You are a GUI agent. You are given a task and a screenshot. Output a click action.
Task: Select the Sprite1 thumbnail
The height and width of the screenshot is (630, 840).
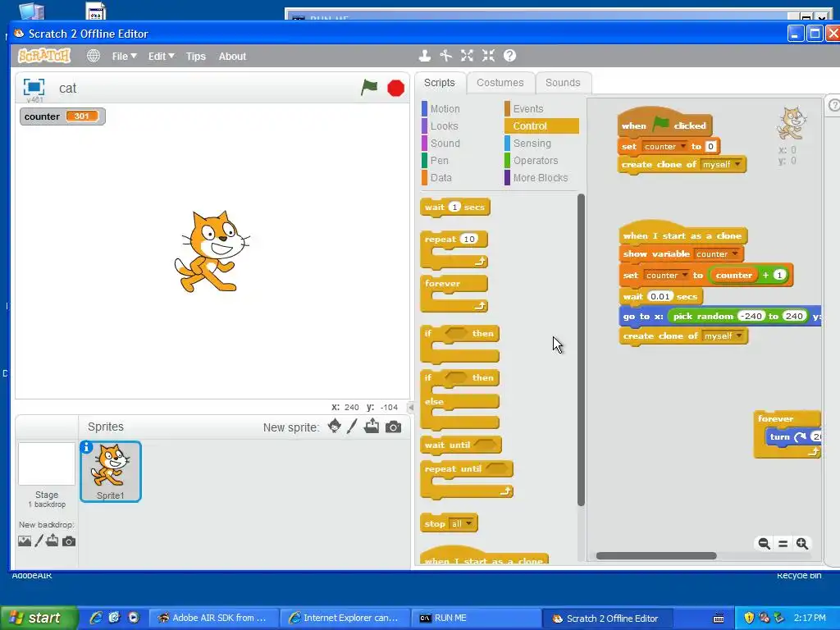111,472
